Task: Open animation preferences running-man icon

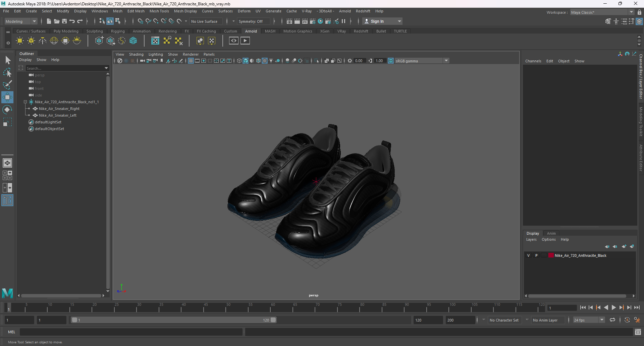Action: [x=637, y=320]
